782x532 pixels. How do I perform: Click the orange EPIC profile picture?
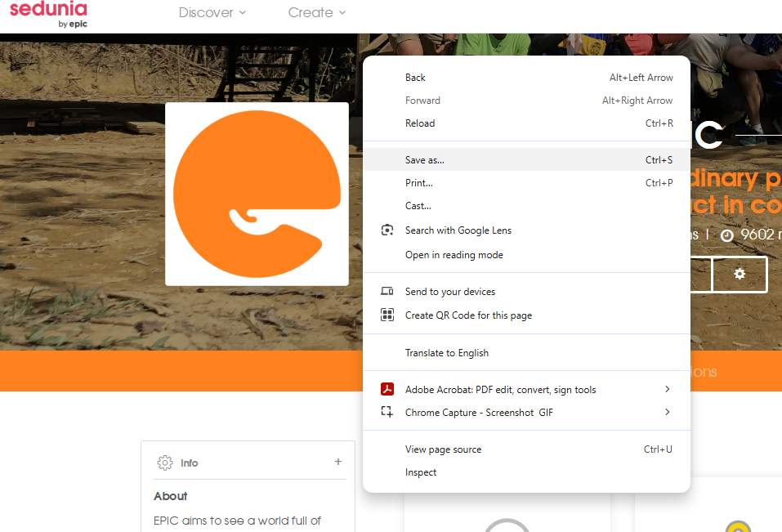[257, 194]
